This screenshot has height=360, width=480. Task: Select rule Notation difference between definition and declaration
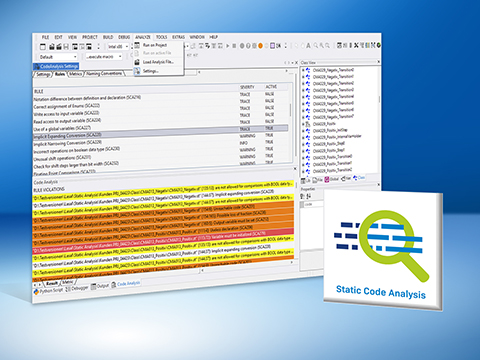point(160,97)
